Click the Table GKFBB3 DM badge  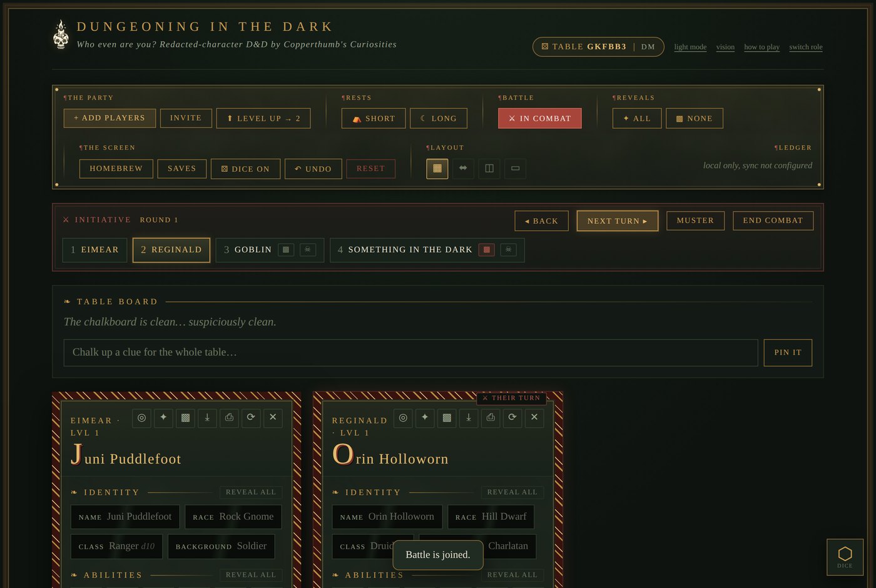point(598,47)
